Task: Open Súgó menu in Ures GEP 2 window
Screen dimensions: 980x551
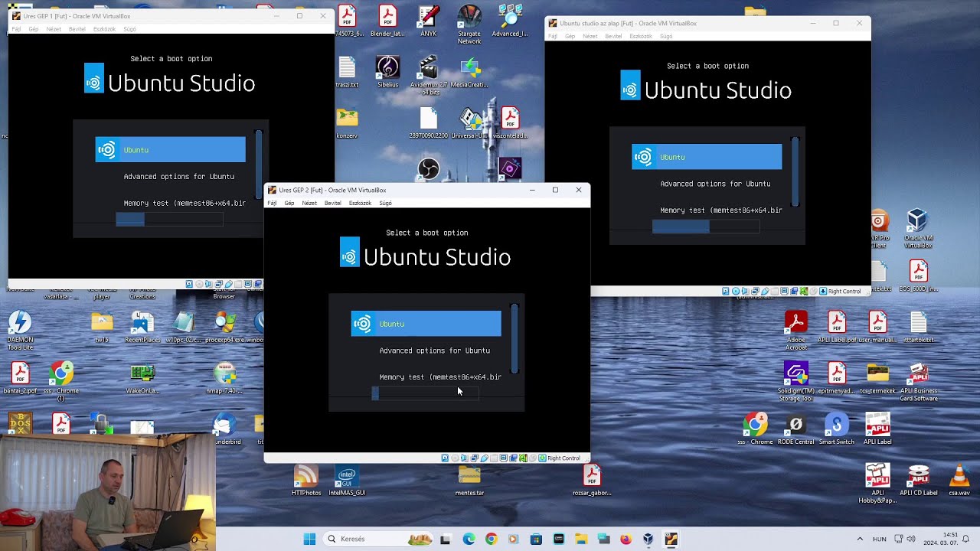Action: (x=385, y=203)
